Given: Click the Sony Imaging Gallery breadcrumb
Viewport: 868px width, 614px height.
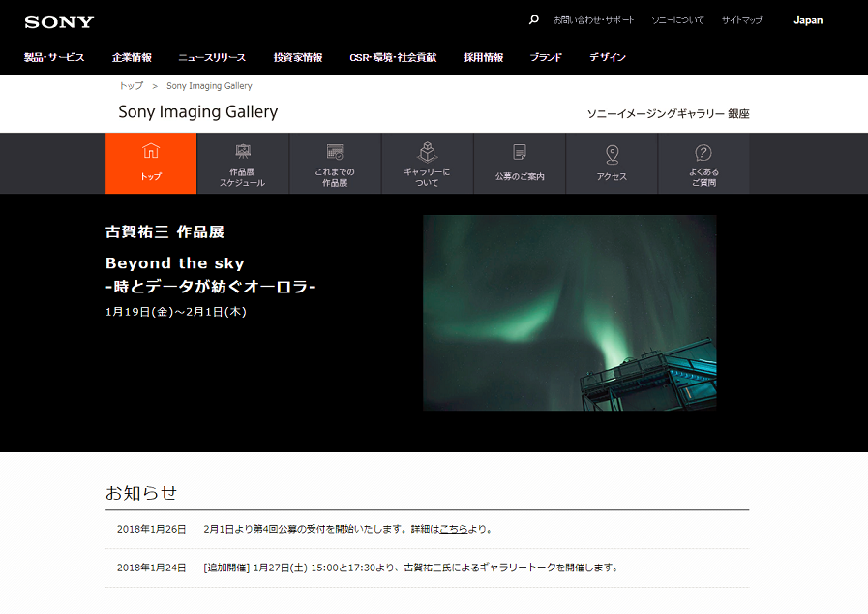Looking at the screenshot, I should pos(209,86).
